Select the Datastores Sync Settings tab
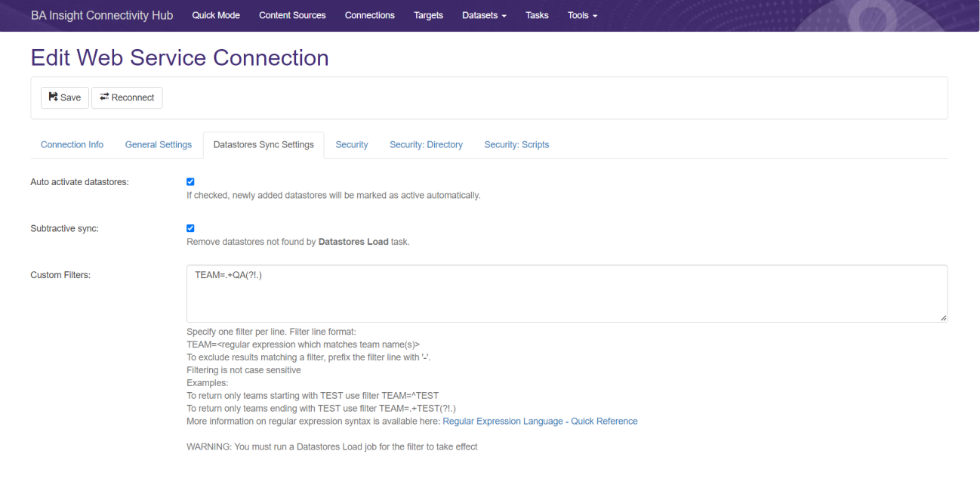Image resolution: width=980 pixels, height=479 pixels. pos(263,145)
